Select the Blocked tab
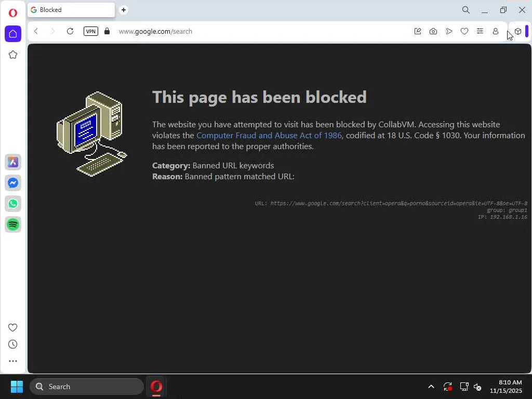Image resolution: width=532 pixels, height=399 pixels. pyautogui.click(x=71, y=10)
